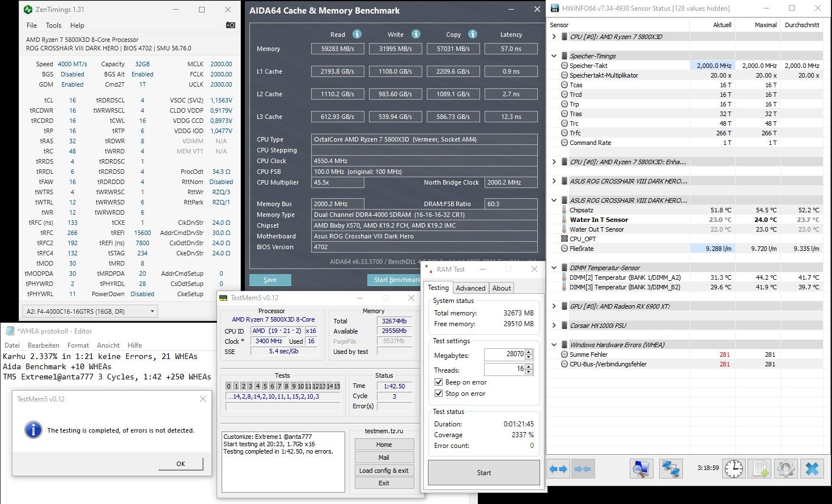The height and width of the screenshot is (504, 832).
Task: Collapse the DIMM Temperatur-Sensor group
Action: pyautogui.click(x=554, y=268)
